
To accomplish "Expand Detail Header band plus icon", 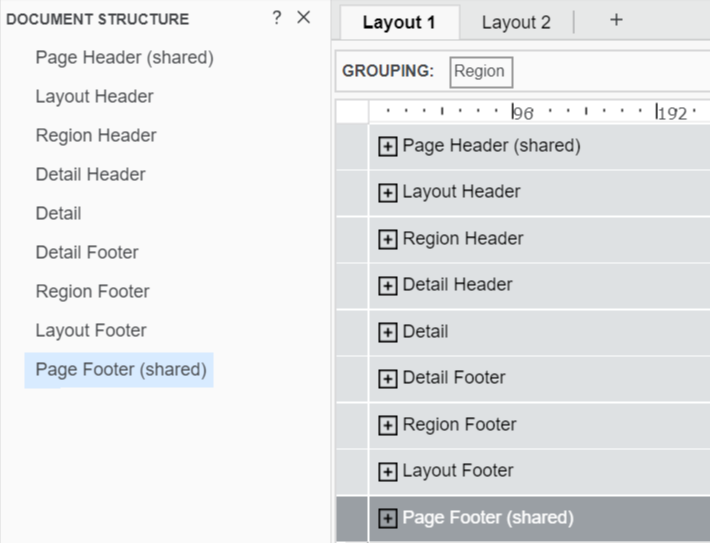I will 388,286.
